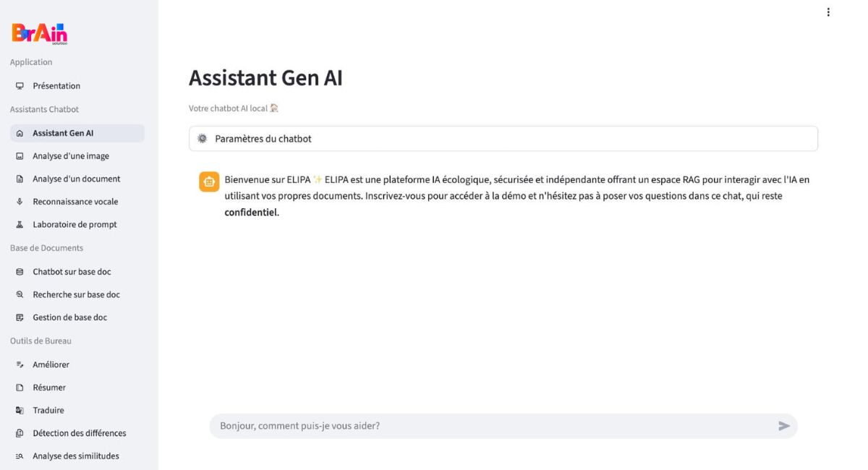The width and height of the screenshot is (868, 470).
Task: Click the microphone icon for Reconnaissance vocale
Action: coord(20,202)
